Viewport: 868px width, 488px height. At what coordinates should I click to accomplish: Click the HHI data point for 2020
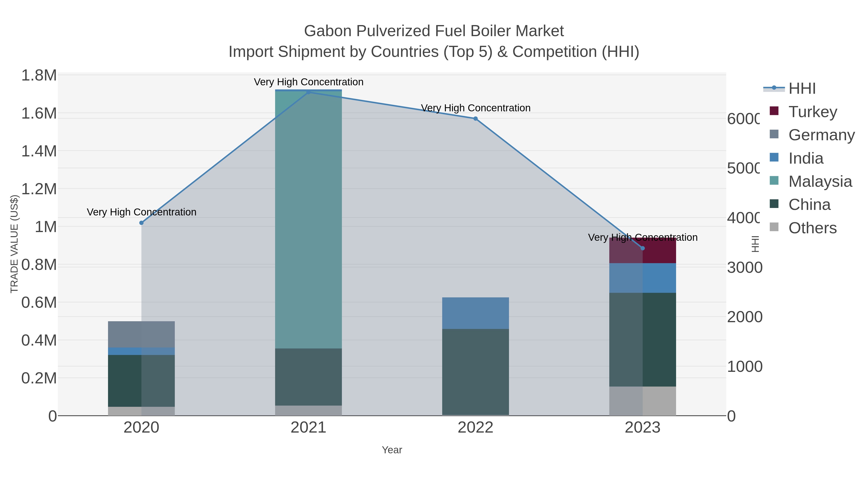click(x=142, y=223)
